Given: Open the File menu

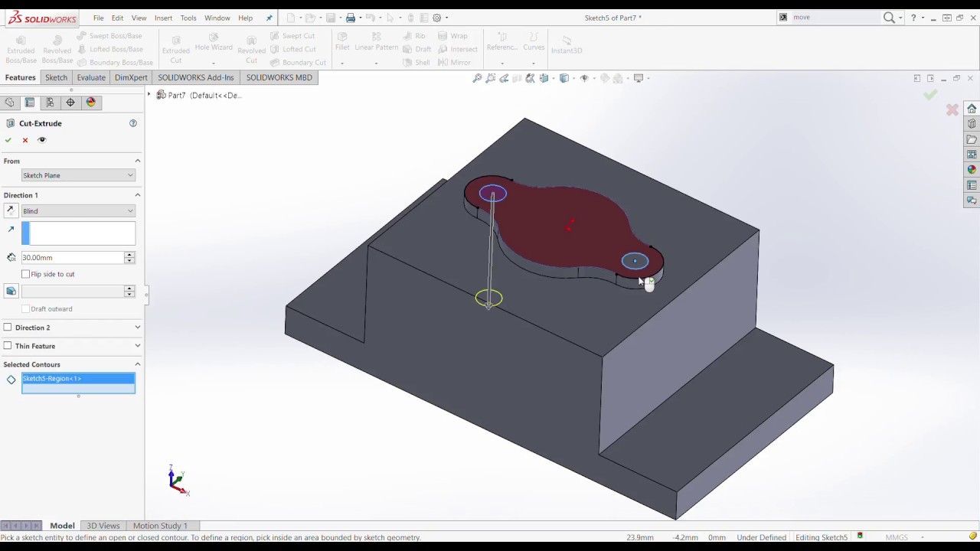Looking at the screenshot, I should coord(99,18).
